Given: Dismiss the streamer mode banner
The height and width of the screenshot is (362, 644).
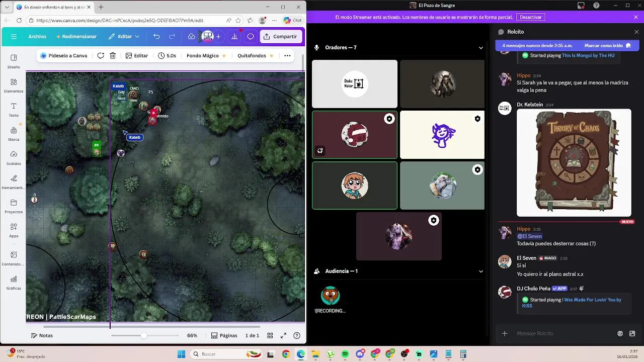Looking at the screenshot, I should point(636,17).
